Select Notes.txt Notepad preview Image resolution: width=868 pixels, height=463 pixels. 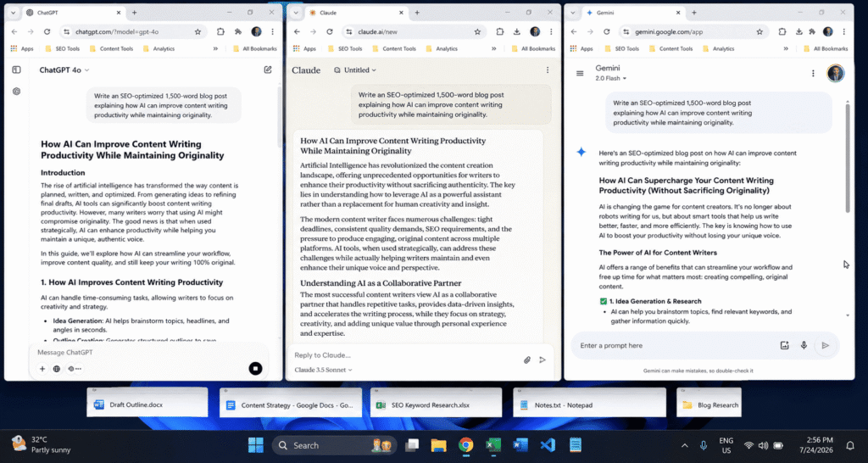[590, 404]
